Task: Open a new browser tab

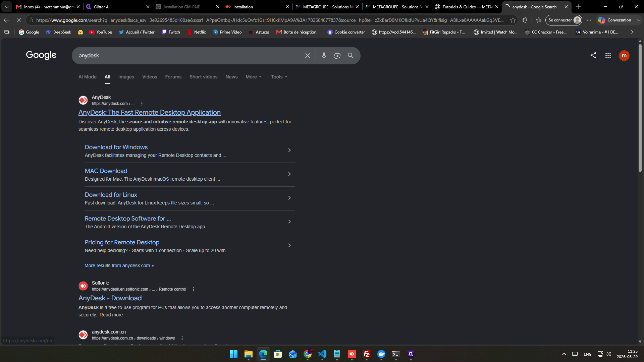Action: pos(578,7)
